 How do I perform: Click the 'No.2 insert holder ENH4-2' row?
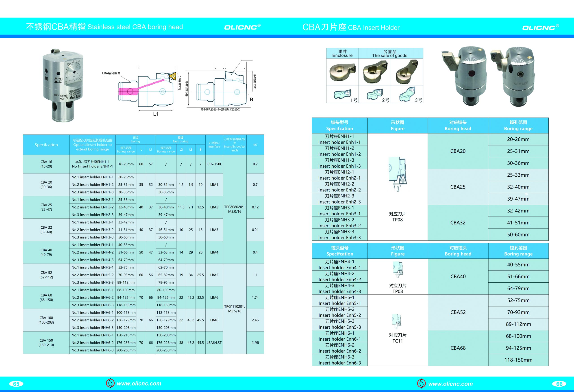click(92, 252)
